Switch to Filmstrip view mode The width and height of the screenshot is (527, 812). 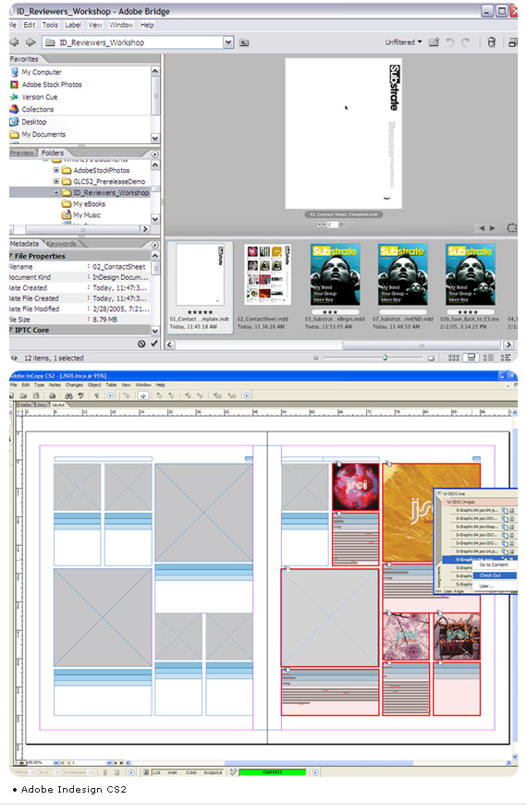tap(472, 358)
